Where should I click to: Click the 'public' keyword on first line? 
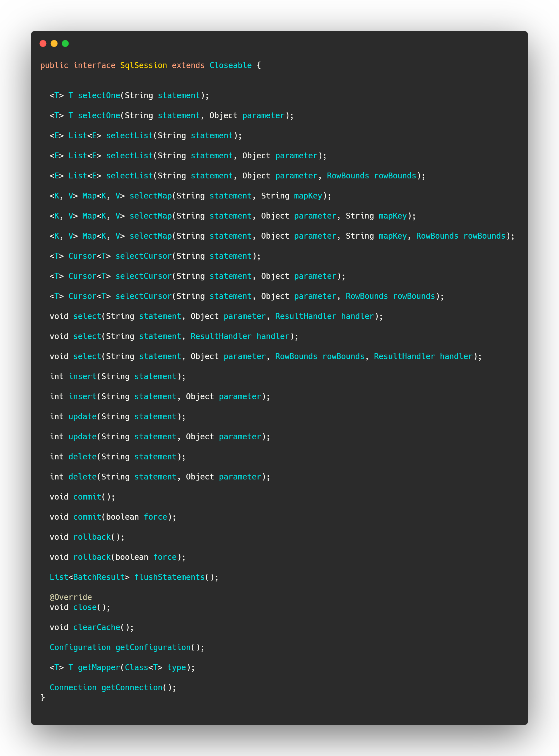coord(54,65)
